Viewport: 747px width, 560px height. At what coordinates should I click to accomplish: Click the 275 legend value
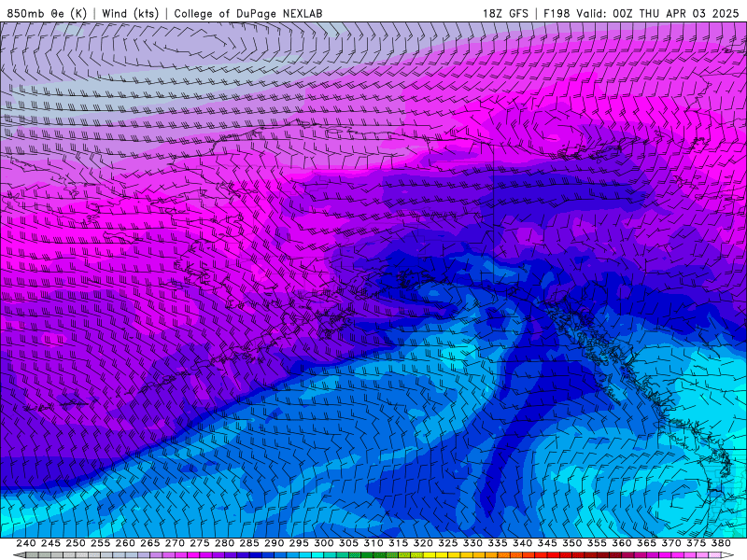point(200,543)
